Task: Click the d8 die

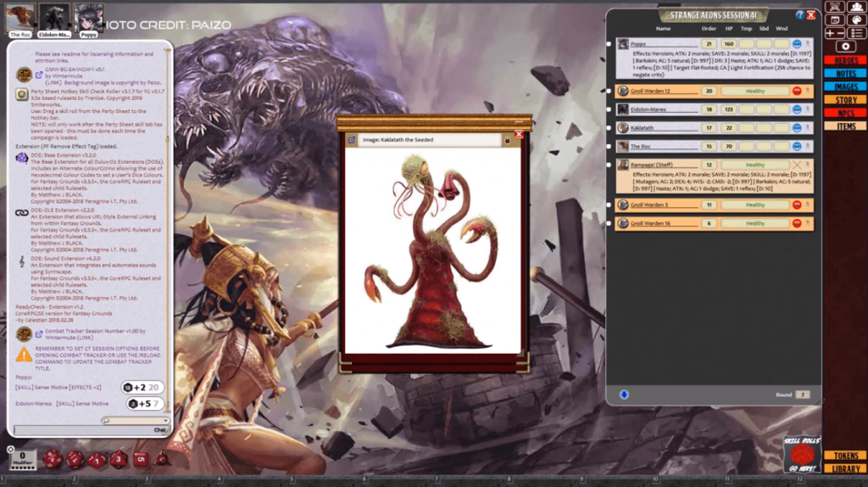Action: tap(119, 459)
